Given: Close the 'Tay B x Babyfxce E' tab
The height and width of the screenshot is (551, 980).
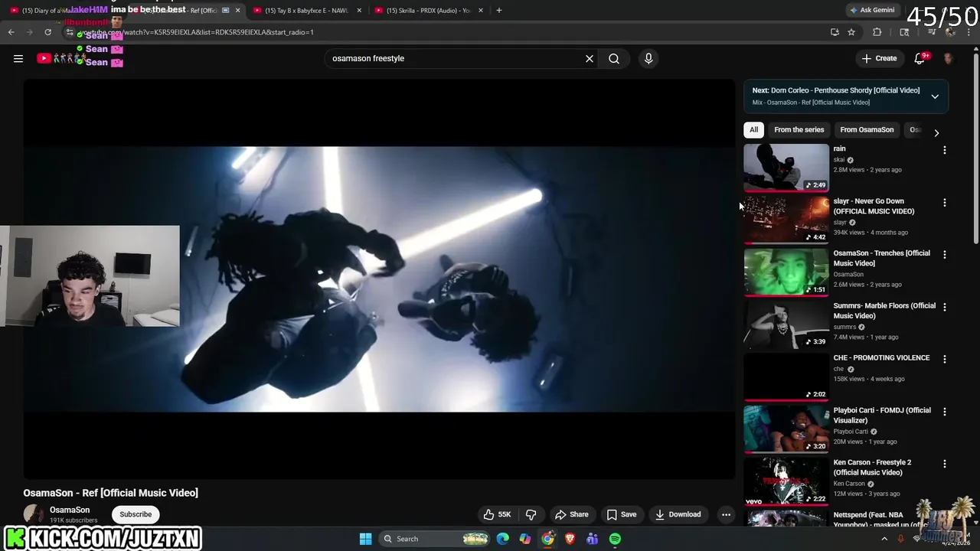Looking at the screenshot, I should pyautogui.click(x=359, y=10).
